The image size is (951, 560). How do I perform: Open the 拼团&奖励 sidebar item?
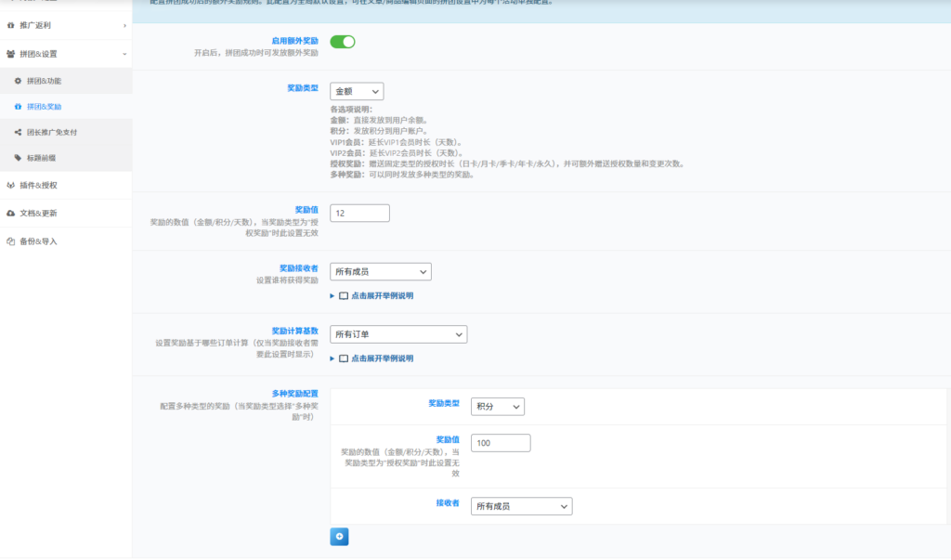(x=44, y=107)
